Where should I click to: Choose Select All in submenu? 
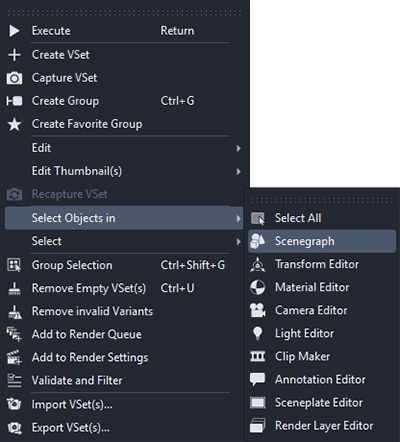(x=322, y=218)
